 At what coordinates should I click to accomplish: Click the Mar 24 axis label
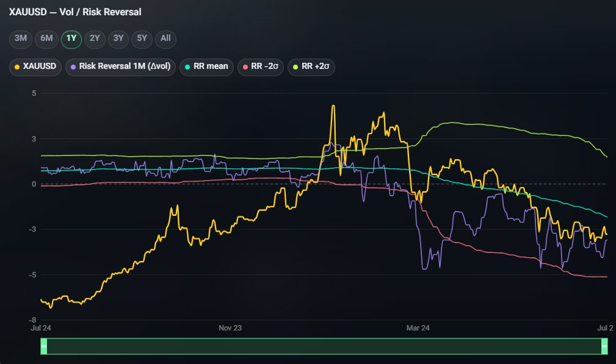tap(418, 328)
